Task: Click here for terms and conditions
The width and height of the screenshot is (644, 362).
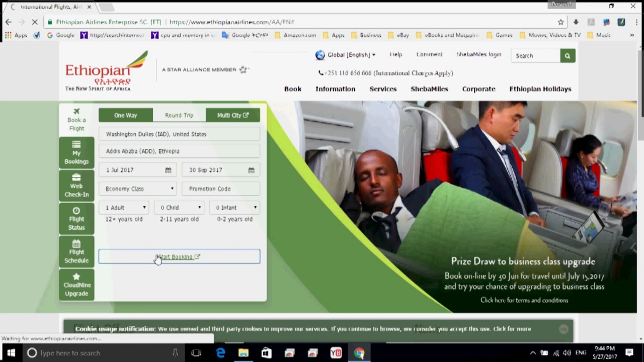Action: [524, 300]
